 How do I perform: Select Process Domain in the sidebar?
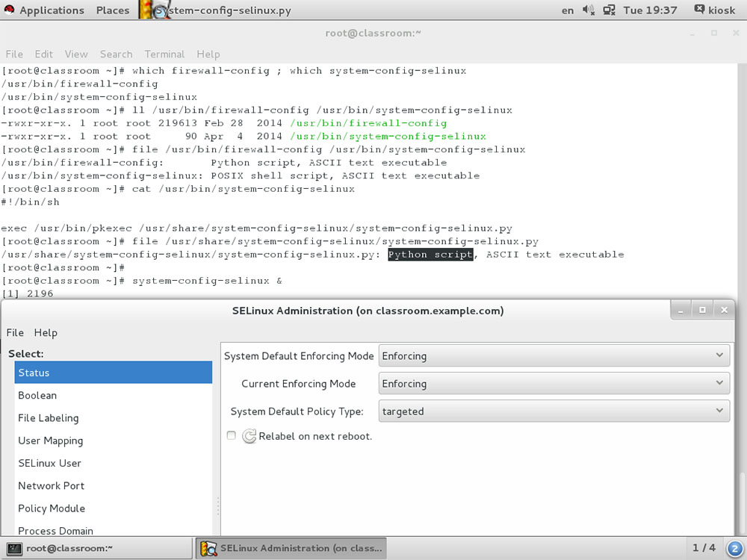coord(114,529)
